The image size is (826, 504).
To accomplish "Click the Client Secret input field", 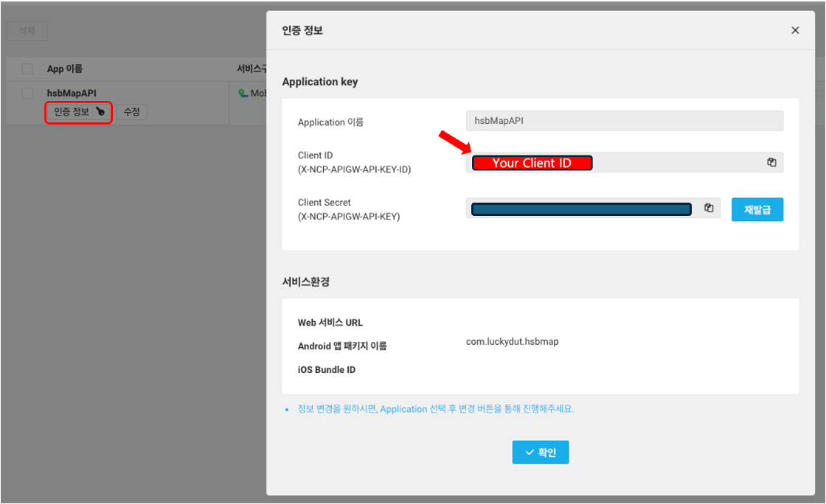I will point(593,209).
